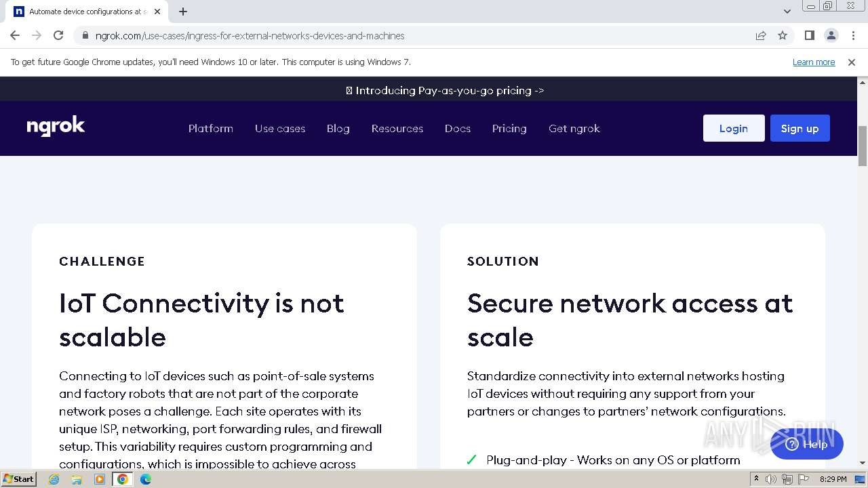
Task: Bookmark this page with star icon
Action: 783,36
